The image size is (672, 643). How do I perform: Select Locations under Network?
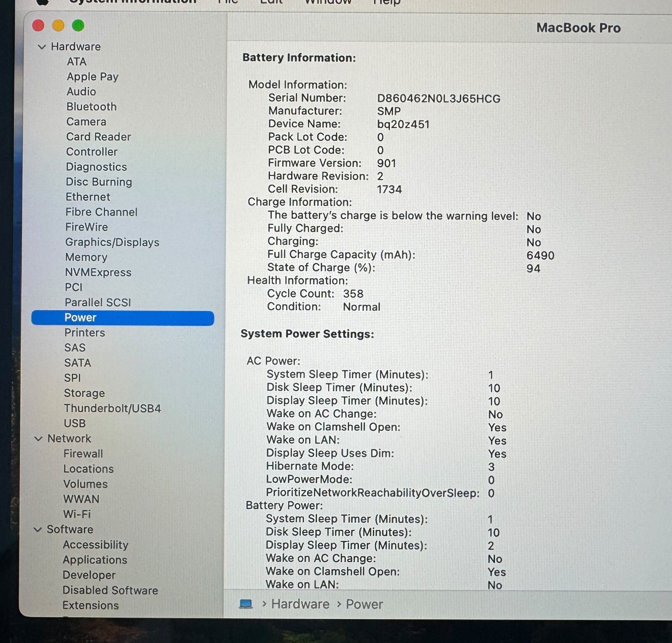click(x=89, y=469)
